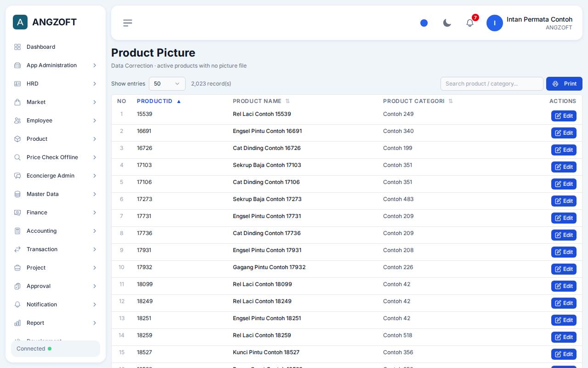
Task: Edit product Rel Laci Contoh 15539
Action: [564, 116]
